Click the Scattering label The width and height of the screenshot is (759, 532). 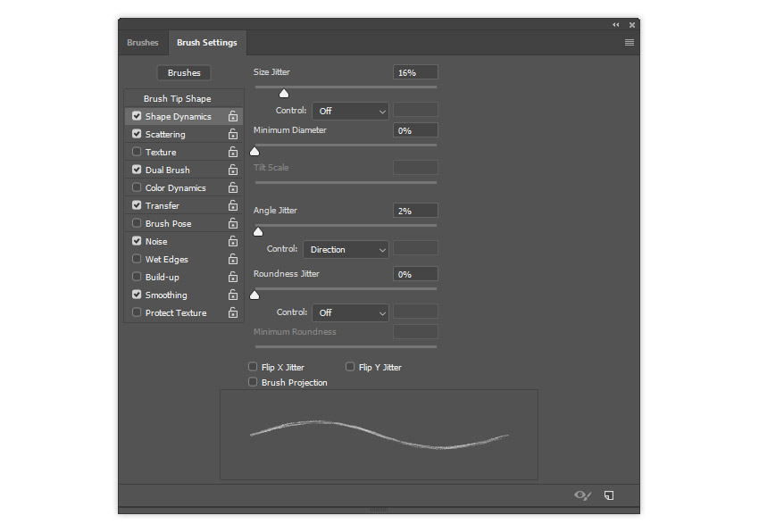165,135
